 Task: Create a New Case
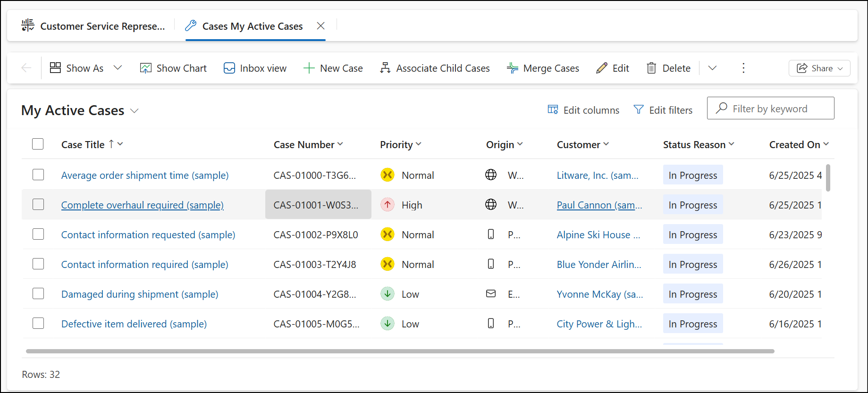(x=333, y=68)
